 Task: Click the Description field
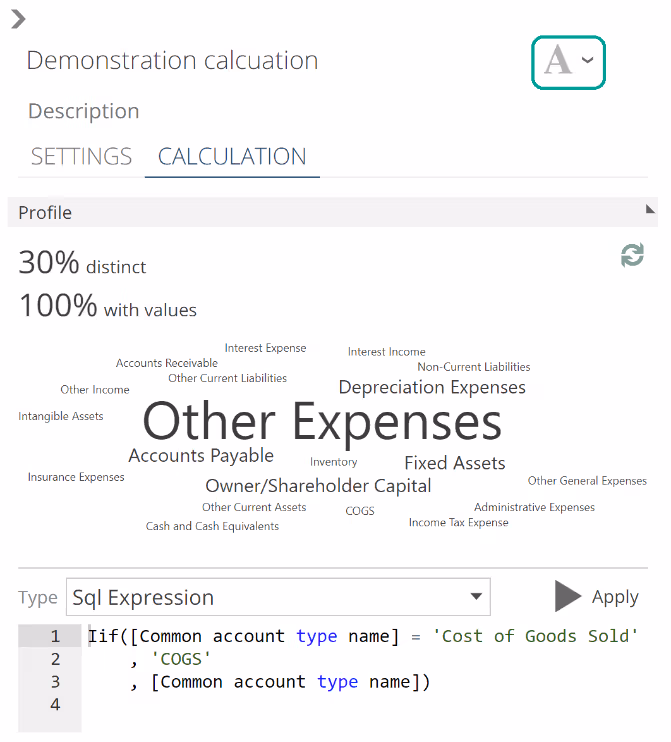point(84,111)
